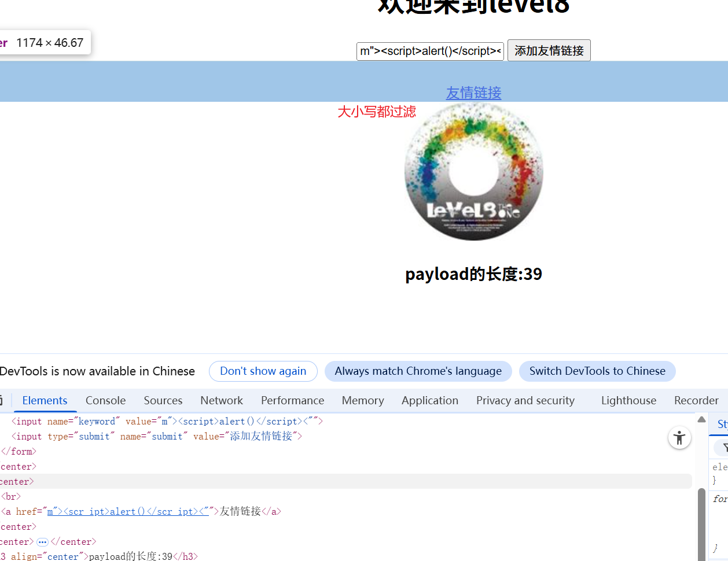Click the highlighted center DOM row
The height and width of the screenshot is (561, 728).
[345, 481]
